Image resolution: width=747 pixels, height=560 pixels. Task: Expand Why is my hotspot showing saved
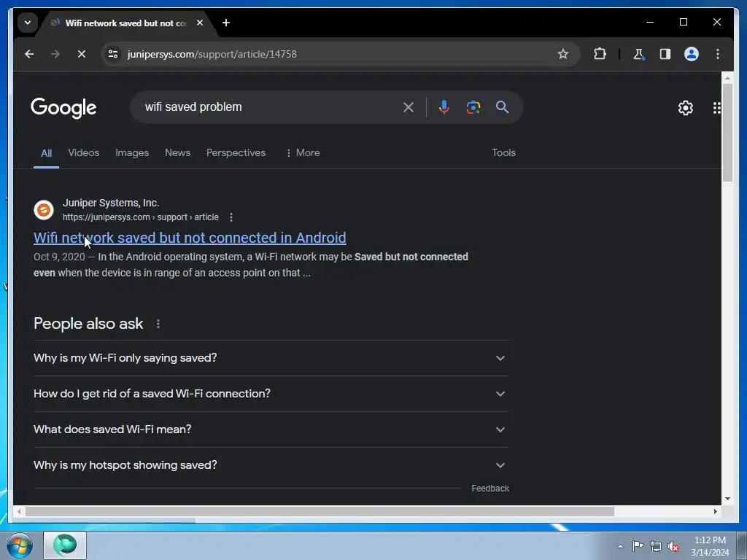(271, 465)
